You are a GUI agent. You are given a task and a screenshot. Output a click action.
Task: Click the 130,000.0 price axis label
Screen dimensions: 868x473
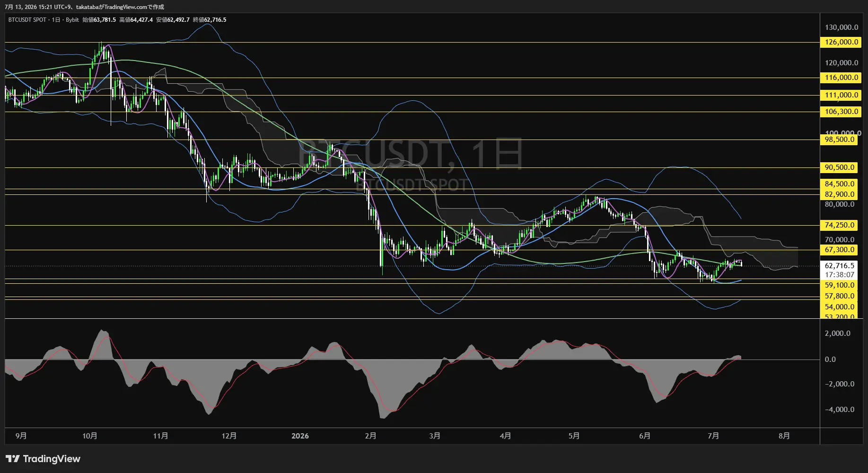coord(842,27)
